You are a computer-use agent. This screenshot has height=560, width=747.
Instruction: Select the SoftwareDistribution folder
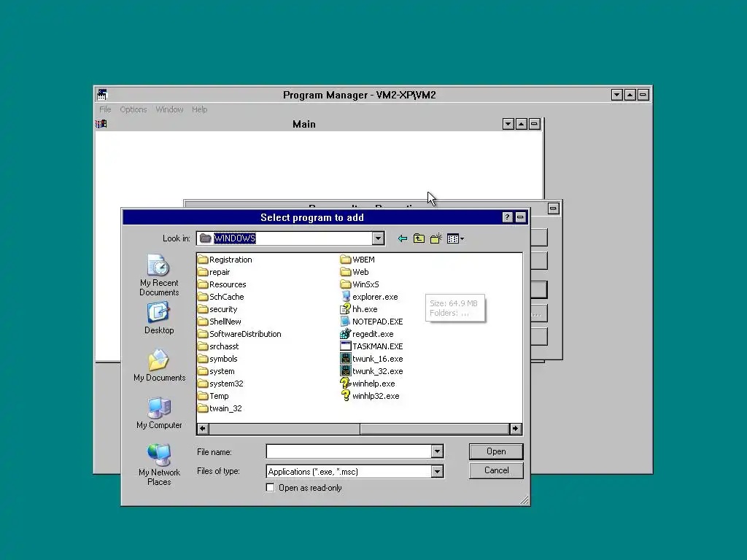point(239,334)
